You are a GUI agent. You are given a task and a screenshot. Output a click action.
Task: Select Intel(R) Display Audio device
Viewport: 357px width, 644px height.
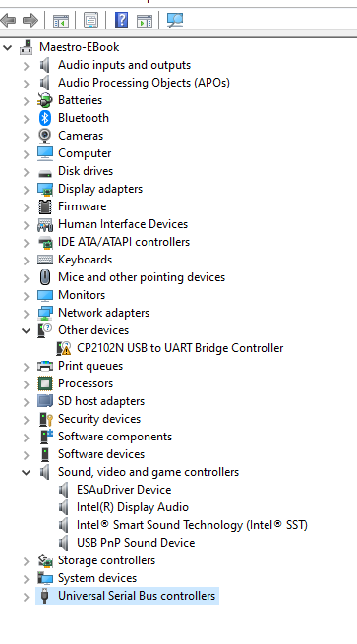point(133,507)
